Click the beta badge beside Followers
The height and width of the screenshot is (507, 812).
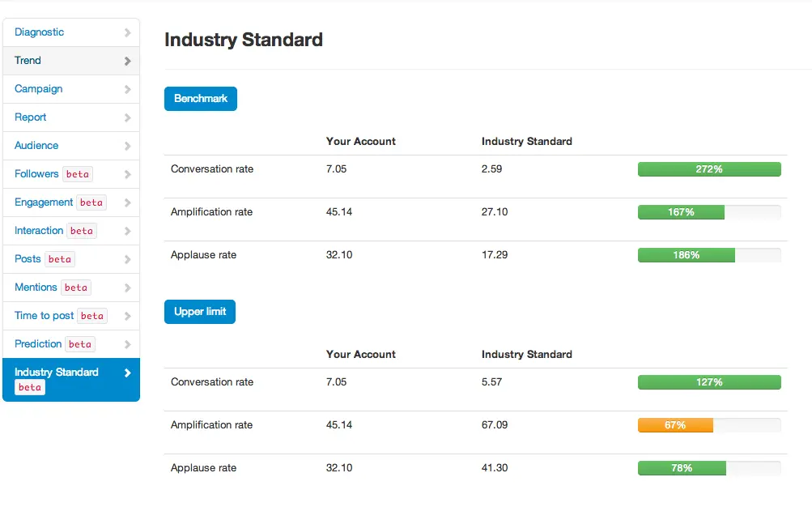[78, 174]
